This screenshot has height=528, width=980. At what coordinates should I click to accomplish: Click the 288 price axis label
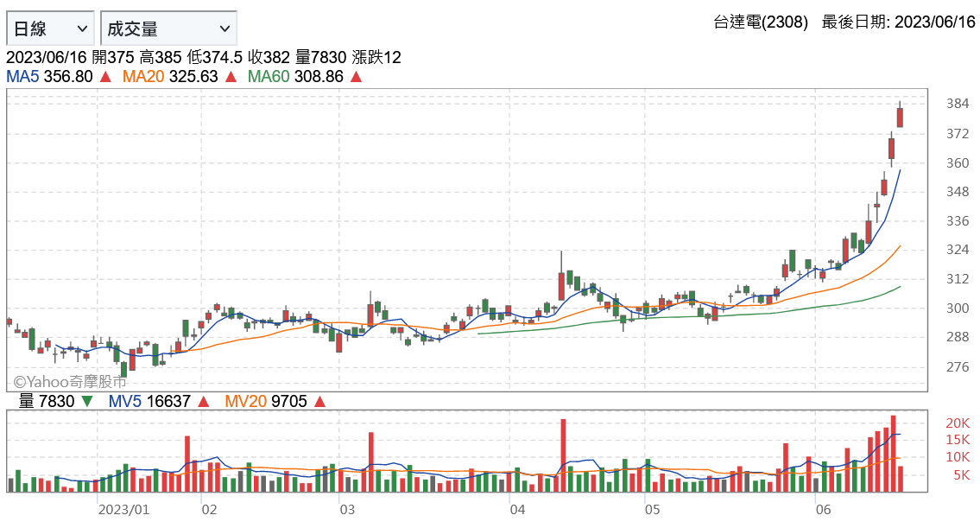pyautogui.click(x=958, y=337)
